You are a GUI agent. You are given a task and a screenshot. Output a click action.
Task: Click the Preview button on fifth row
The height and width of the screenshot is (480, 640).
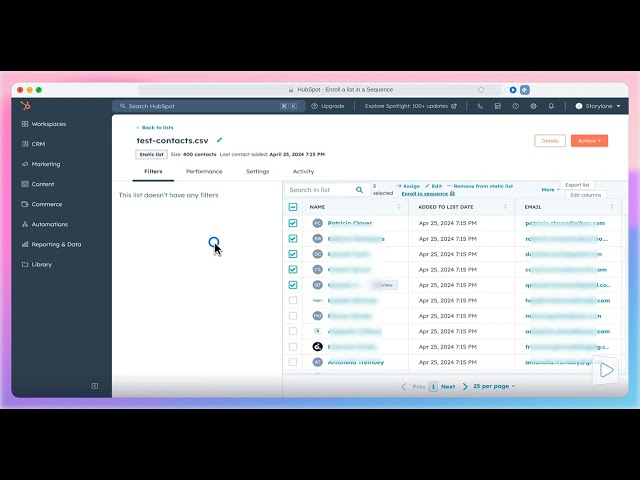point(384,285)
